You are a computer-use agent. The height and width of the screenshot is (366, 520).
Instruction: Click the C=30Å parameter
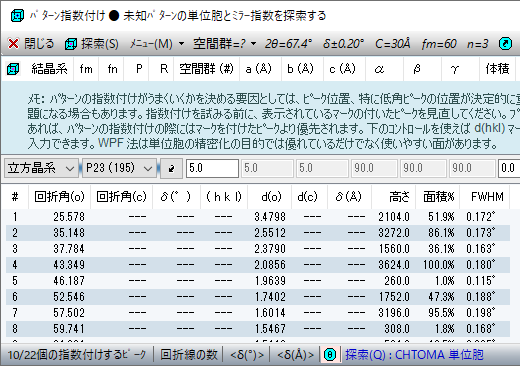point(393,44)
